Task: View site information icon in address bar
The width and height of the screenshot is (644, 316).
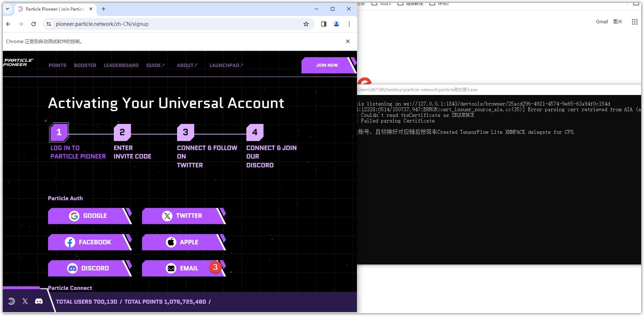Action: (x=49, y=24)
